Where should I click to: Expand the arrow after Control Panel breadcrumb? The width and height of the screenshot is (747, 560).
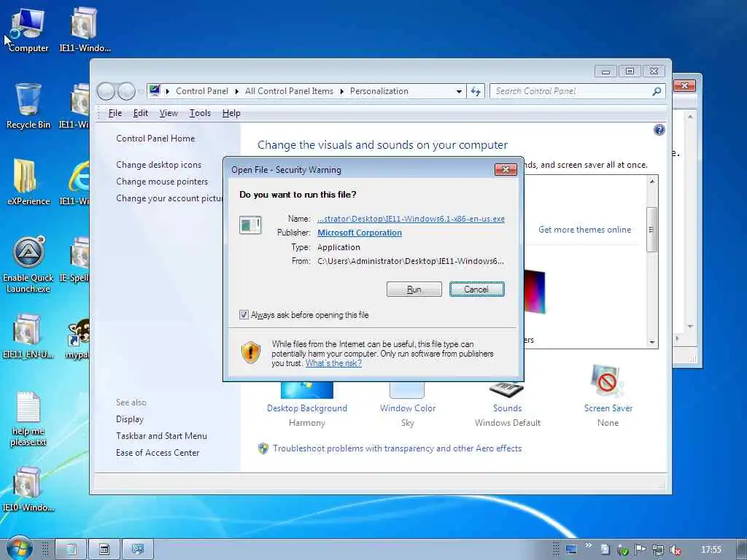[237, 91]
